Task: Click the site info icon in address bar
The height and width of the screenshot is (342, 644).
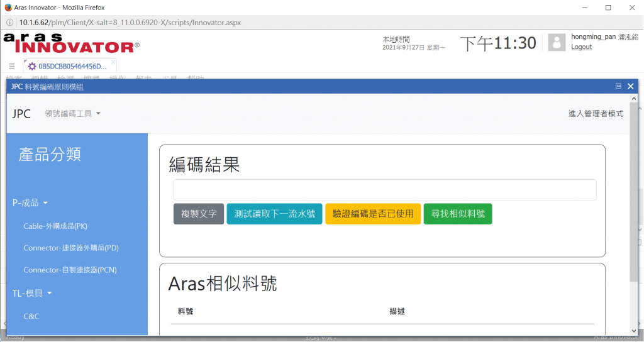Action: 10,23
